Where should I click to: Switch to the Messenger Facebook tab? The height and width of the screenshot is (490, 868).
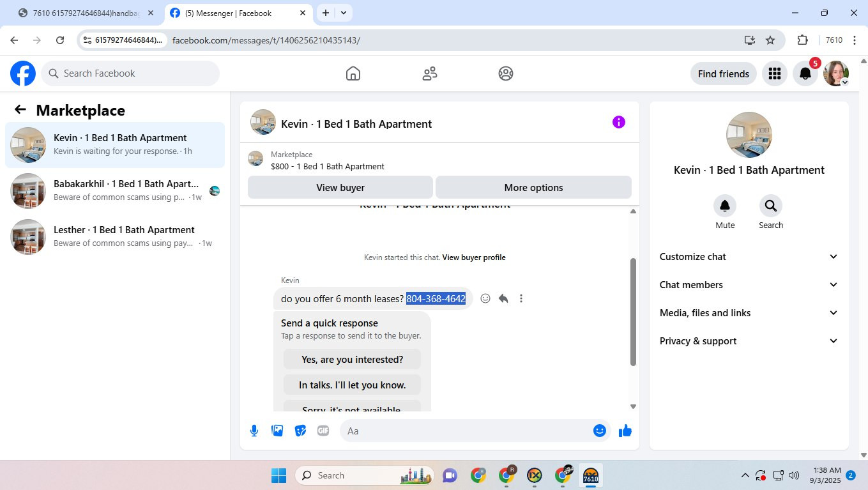[x=239, y=13]
